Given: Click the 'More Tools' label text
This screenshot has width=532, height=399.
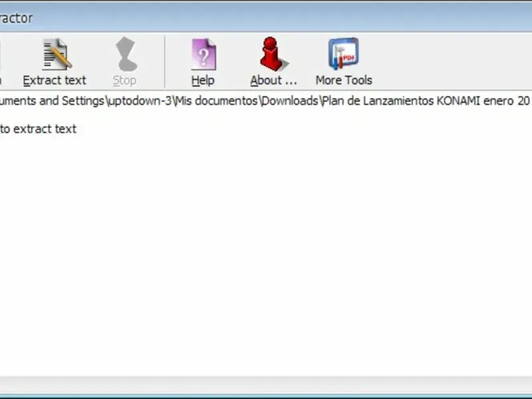Looking at the screenshot, I should [344, 80].
